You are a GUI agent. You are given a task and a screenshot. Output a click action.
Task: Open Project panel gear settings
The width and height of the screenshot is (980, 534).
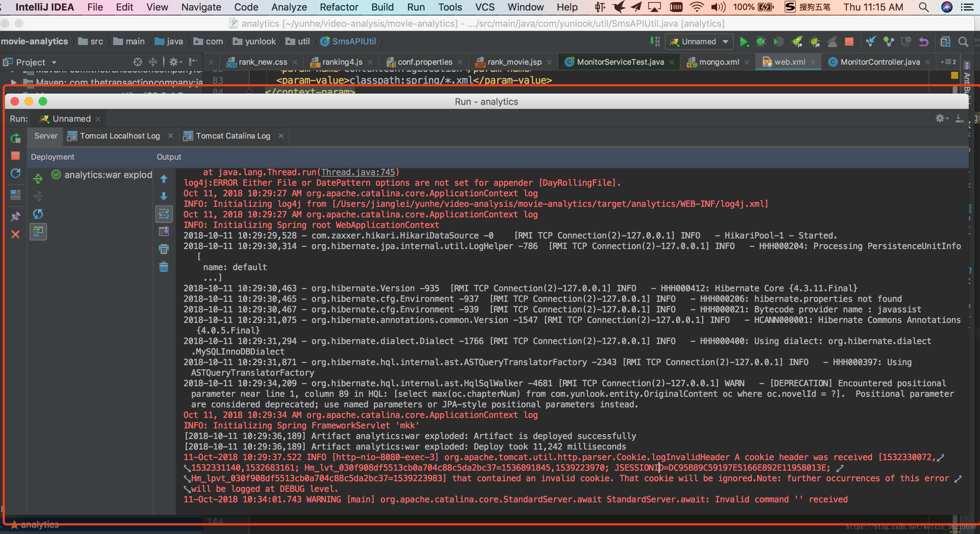tap(175, 62)
